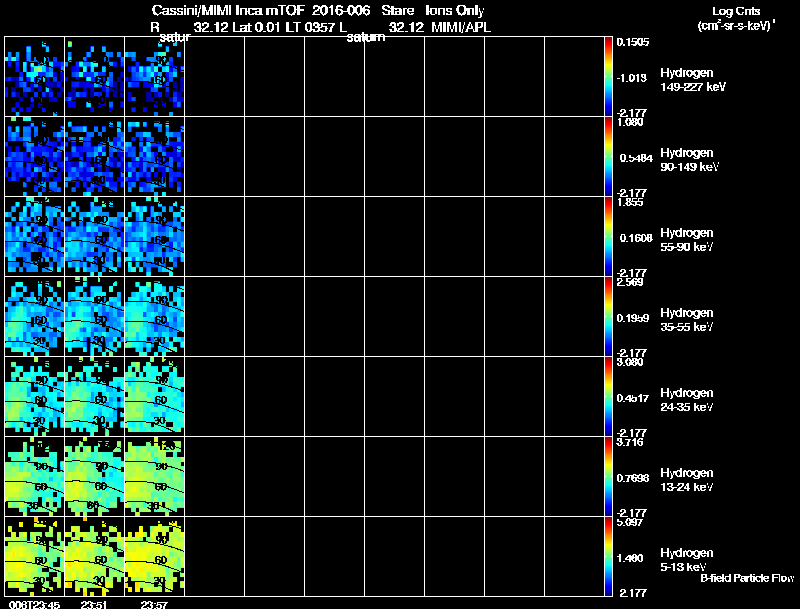This screenshot has height=609, width=800.
Task: Click the color bar for 149-227 keV row
Action: point(608,77)
